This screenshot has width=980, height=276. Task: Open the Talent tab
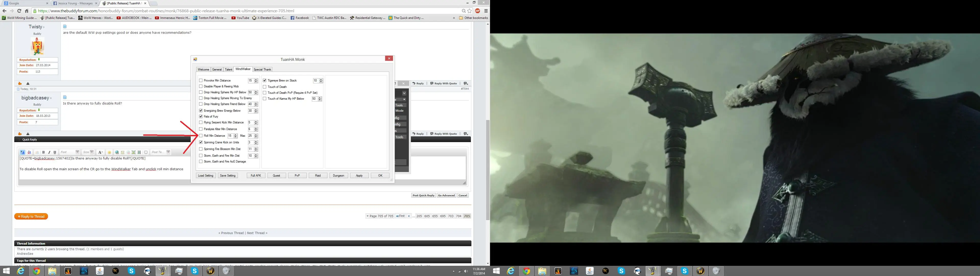pyautogui.click(x=228, y=69)
